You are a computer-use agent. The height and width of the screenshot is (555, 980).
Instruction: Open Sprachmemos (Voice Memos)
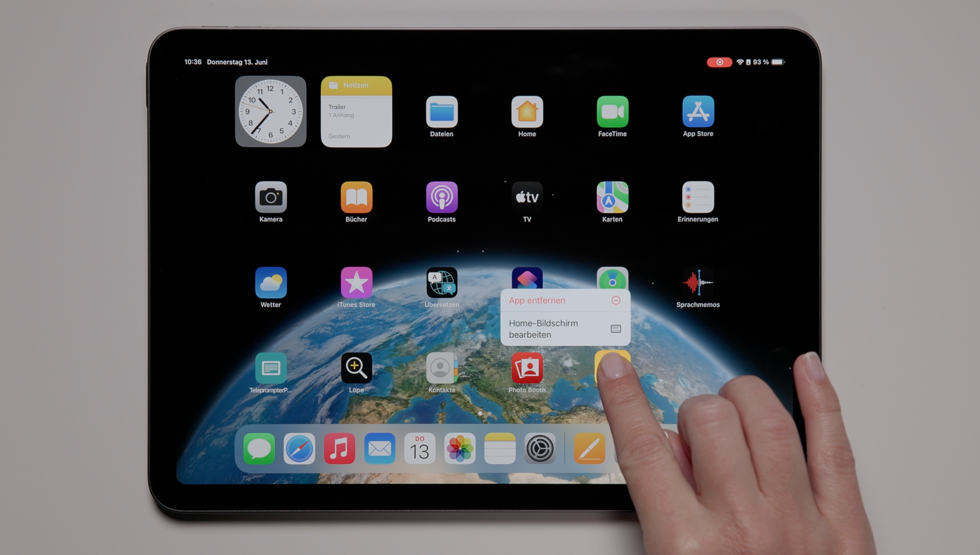click(x=697, y=283)
